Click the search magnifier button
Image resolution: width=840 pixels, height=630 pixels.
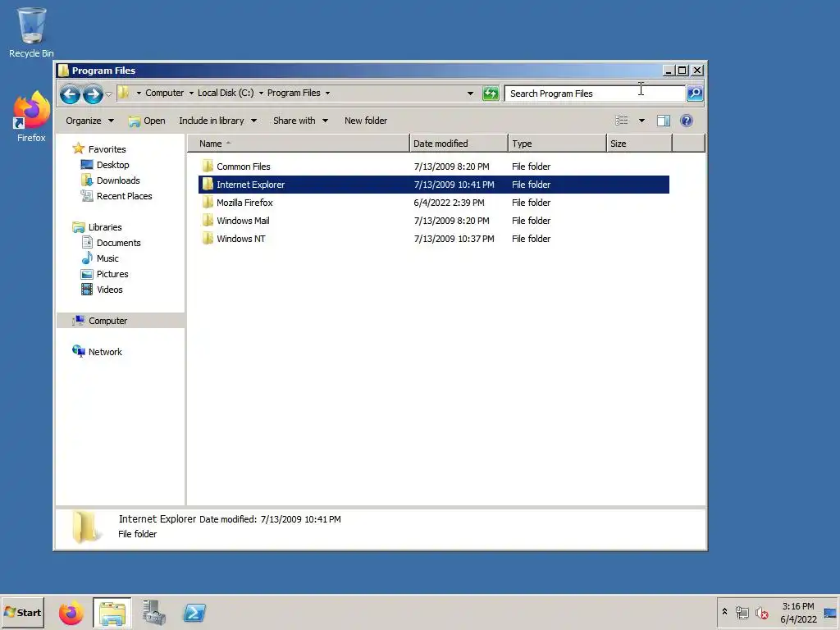point(695,94)
